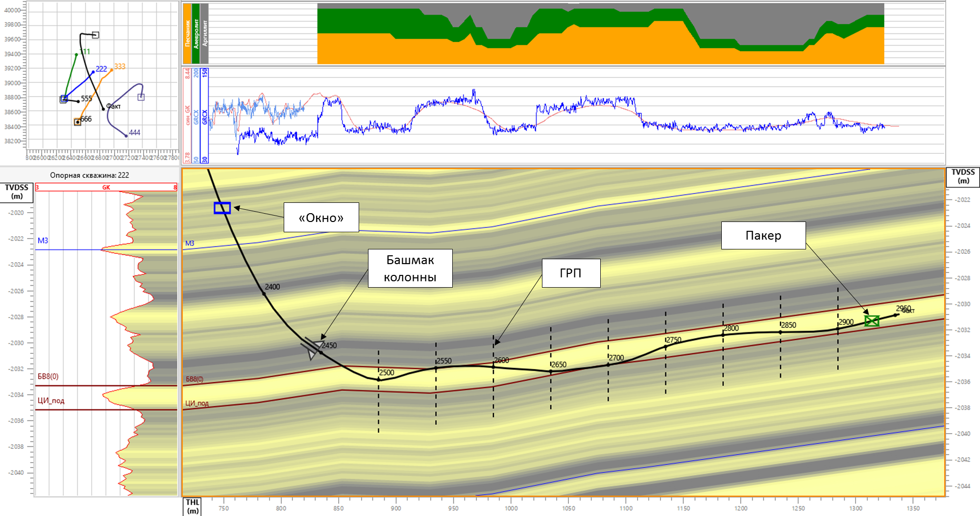
Task: Select well label 555 in the map
Action: pyautogui.click(x=86, y=98)
